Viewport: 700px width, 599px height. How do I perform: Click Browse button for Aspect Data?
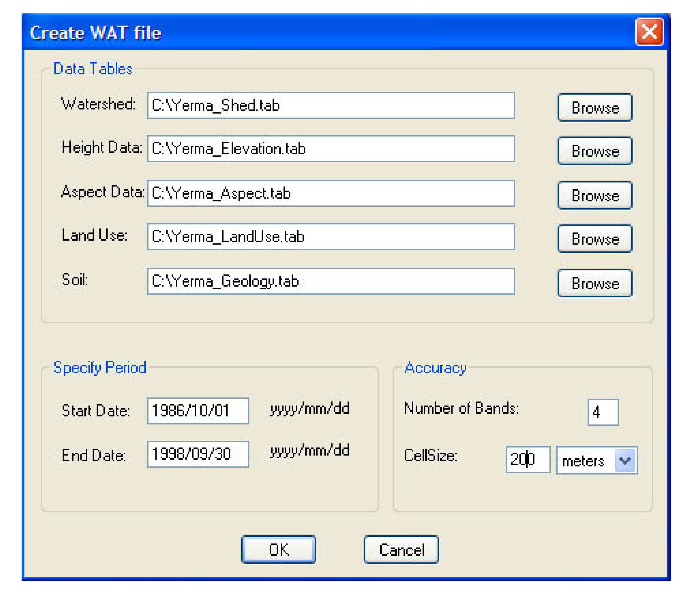pos(595,195)
